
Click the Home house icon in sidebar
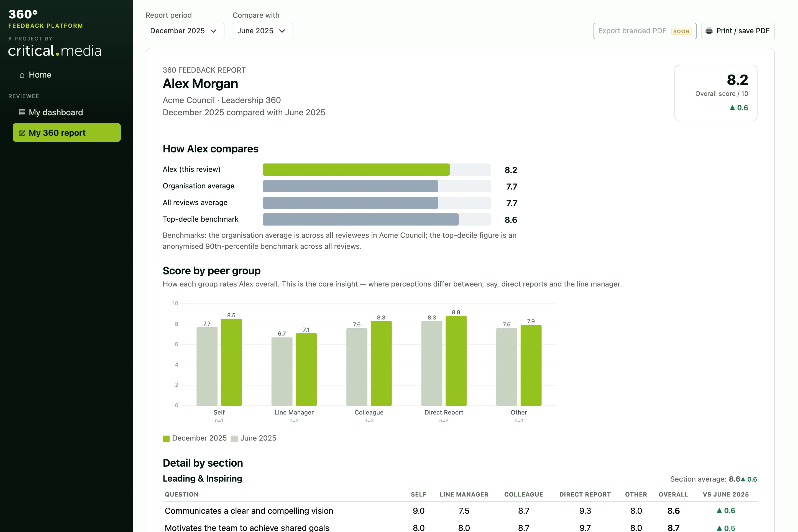(22, 75)
